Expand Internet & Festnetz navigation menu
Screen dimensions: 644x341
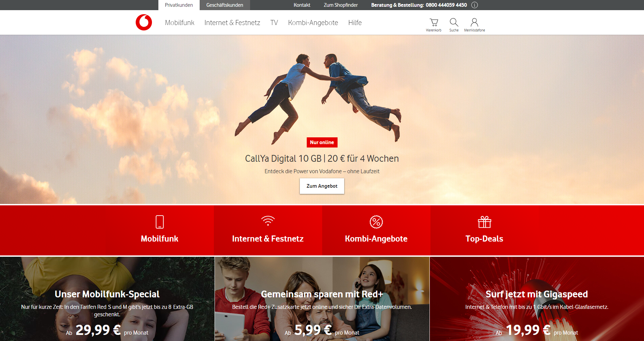coord(232,23)
